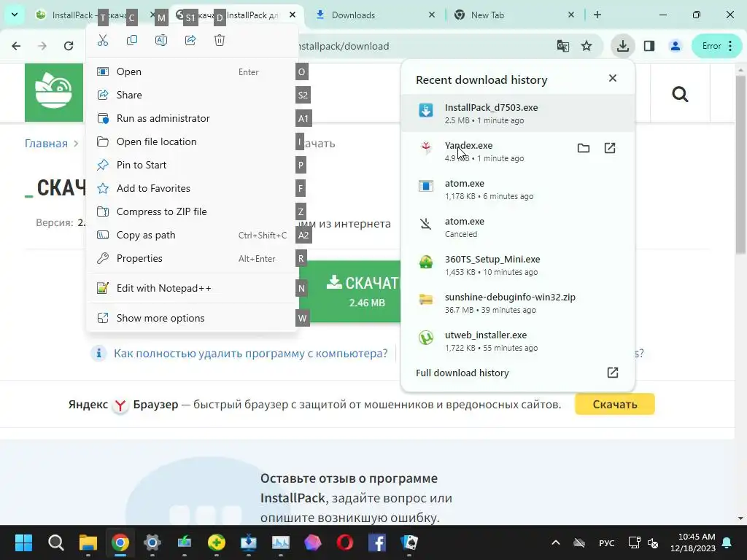Click the РУС language indicator
Screen dimensions: 747x560
[606, 542]
